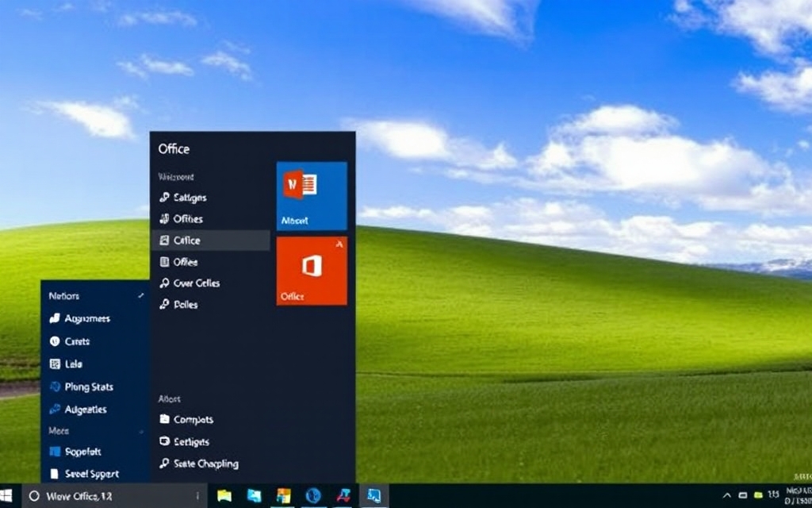
Task: Open the Windows Start button
Action: 6,496
